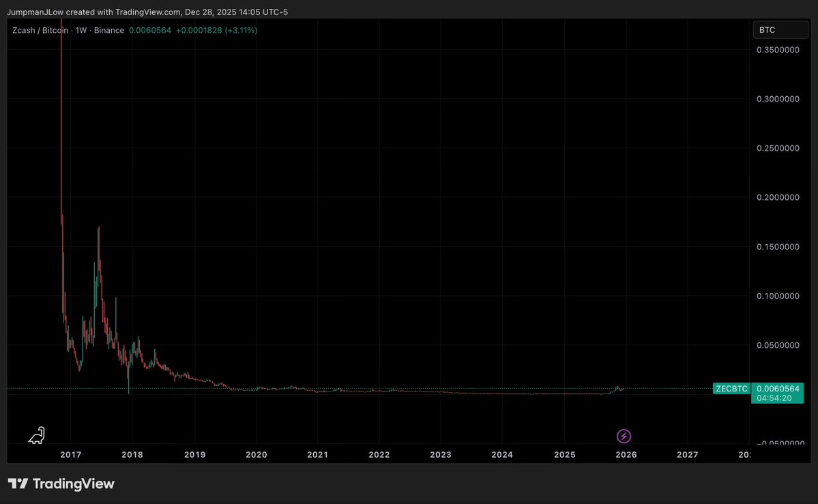Viewport: 818px width, 504px height.
Task: Click the Zcash / Bitcoin symbol title
Action: tap(40, 30)
